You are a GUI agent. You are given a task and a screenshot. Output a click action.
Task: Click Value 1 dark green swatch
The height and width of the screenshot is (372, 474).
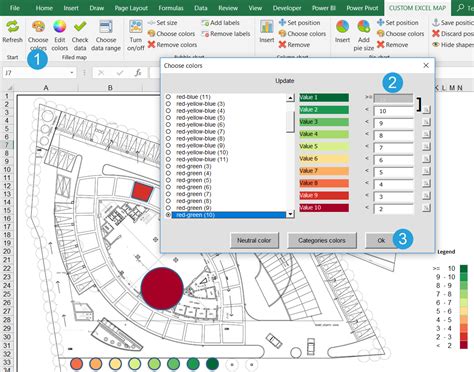324,97
